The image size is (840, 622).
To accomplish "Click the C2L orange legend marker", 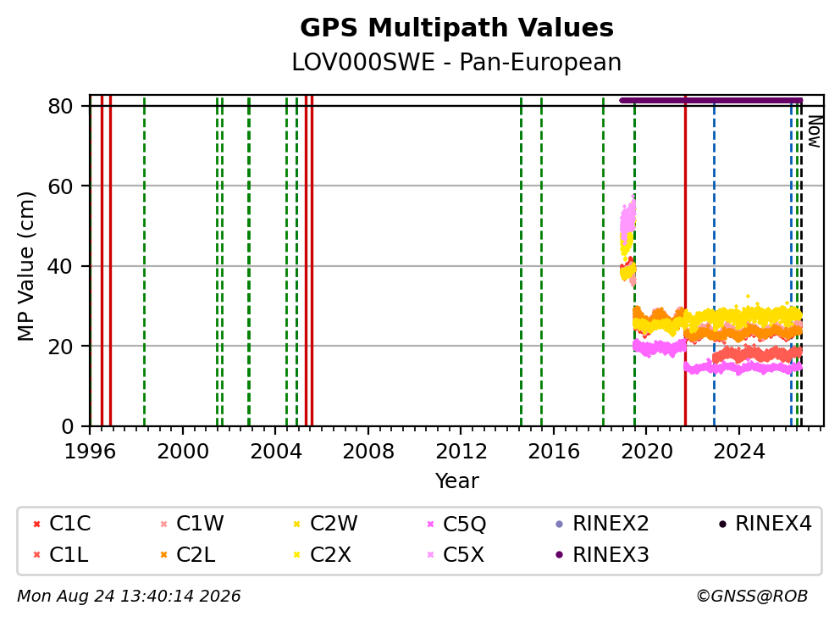I will pyautogui.click(x=164, y=555).
